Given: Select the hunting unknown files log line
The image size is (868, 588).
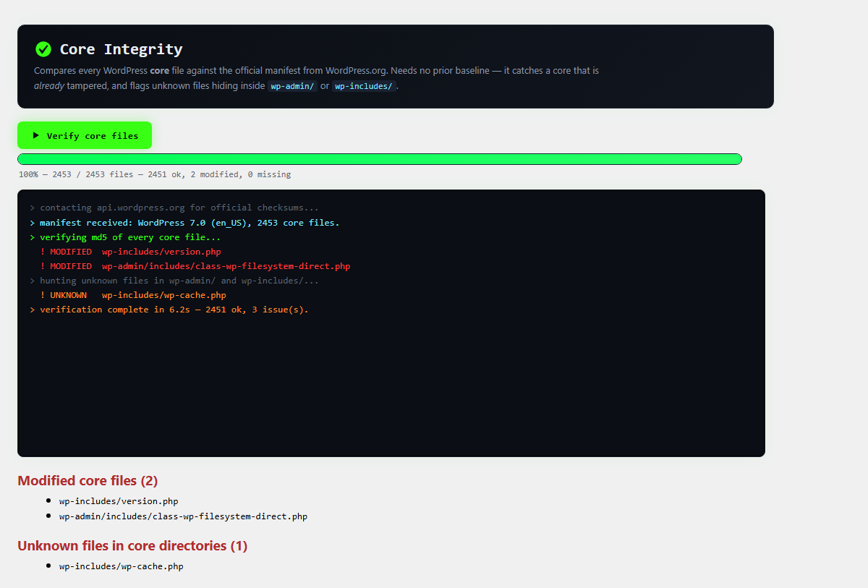Looking at the screenshot, I should 174,281.
